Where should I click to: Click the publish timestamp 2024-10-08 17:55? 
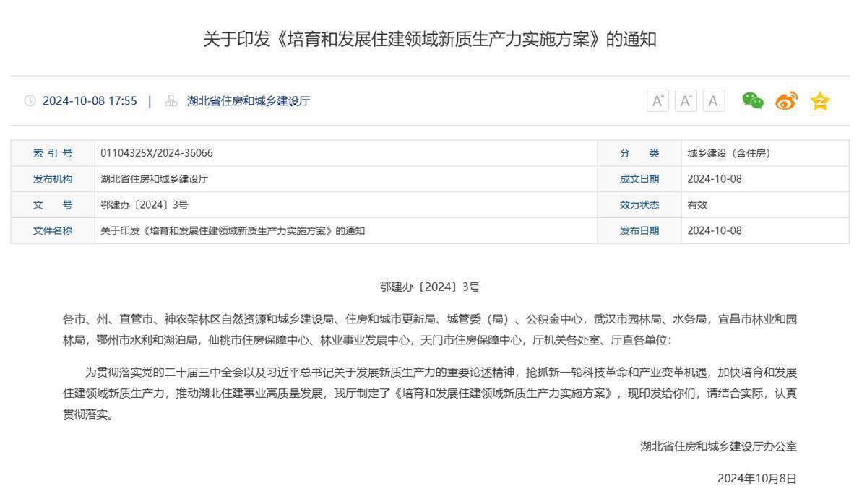(x=90, y=101)
